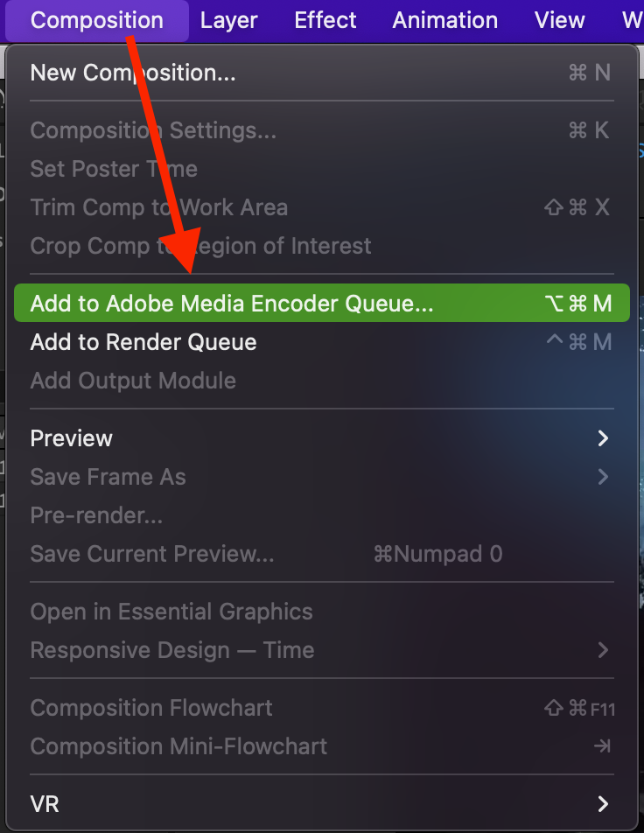Viewport: 644px width, 833px height.
Task: Choose Open in Essential Graphics
Action: point(171,612)
